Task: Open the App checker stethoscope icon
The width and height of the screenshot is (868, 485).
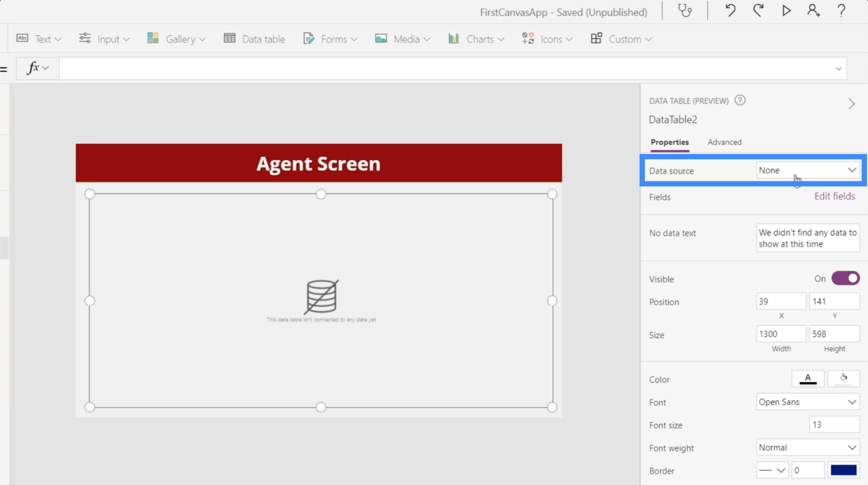Action: pyautogui.click(x=685, y=11)
